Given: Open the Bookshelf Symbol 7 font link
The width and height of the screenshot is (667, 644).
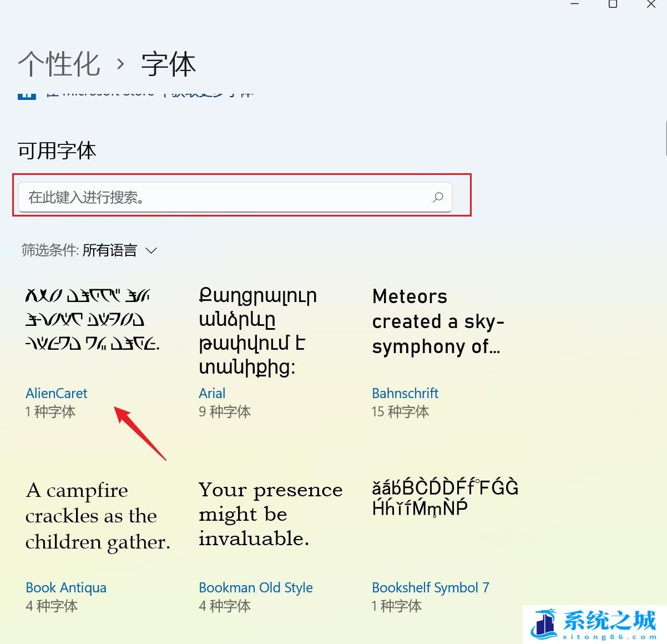Looking at the screenshot, I should 431,587.
